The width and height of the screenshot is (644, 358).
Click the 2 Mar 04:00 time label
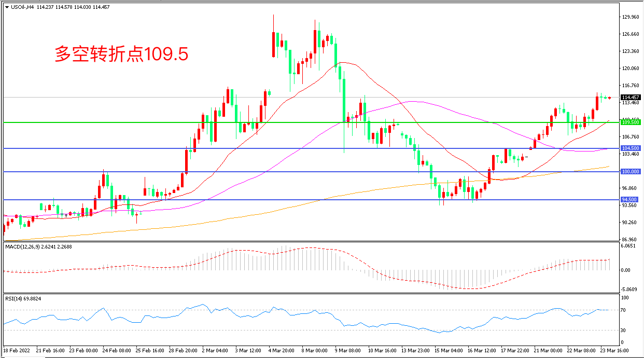tap(215, 351)
